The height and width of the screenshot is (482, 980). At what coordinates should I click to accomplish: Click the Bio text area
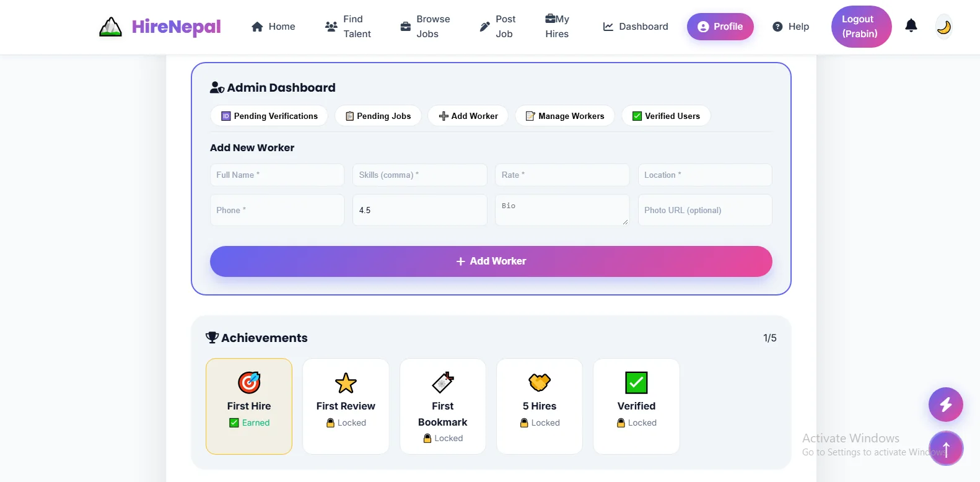[562, 210]
